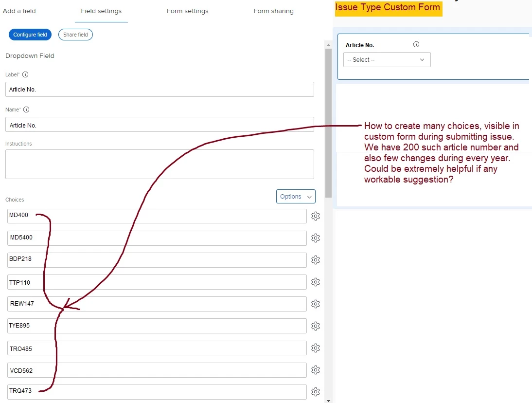Image resolution: width=532 pixels, height=403 pixels.
Task: Switch to Add a field tab
Action: [19, 11]
